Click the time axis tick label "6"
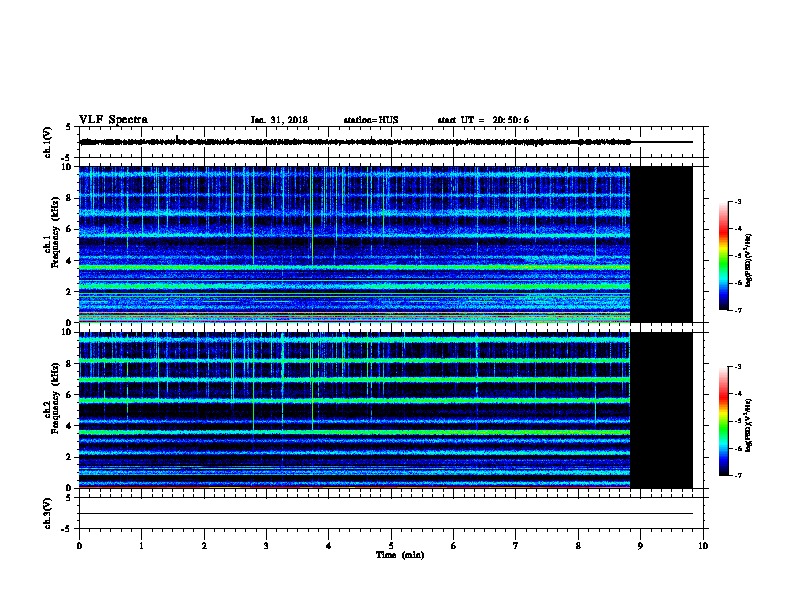The width and height of the screenshot is (792, 612). point(453,546)
